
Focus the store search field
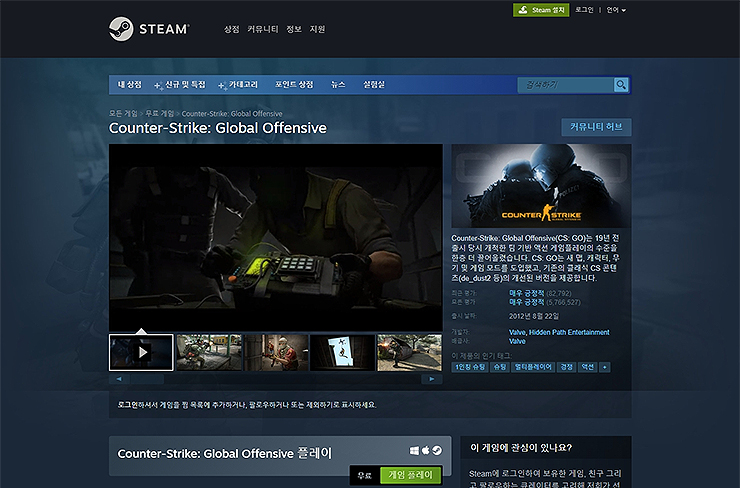[x=565, y=85]
